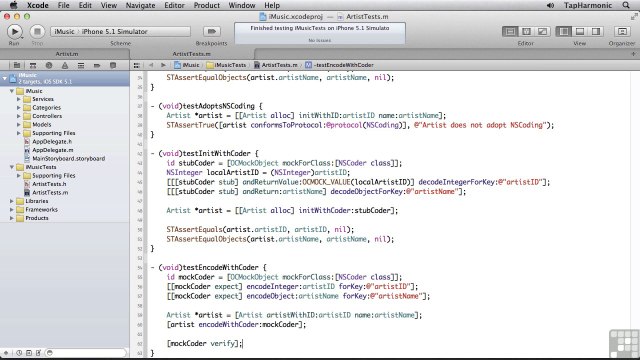Click iMusic project in jump bar

click(187, 65)
